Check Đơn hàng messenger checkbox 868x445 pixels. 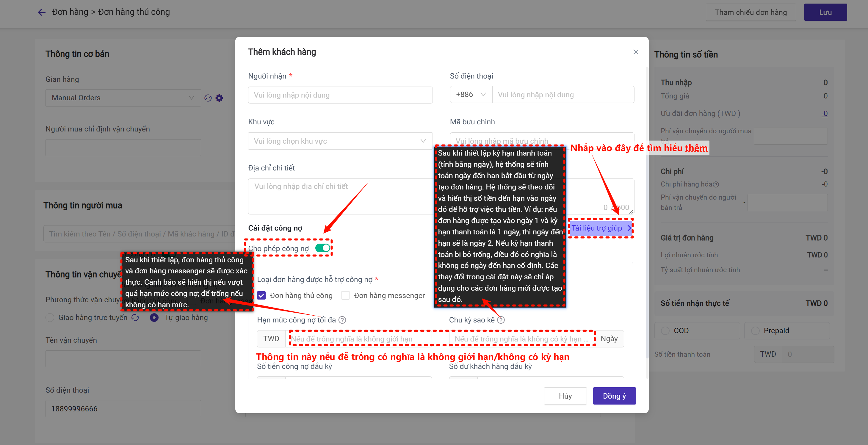click(x=345, y=295)
